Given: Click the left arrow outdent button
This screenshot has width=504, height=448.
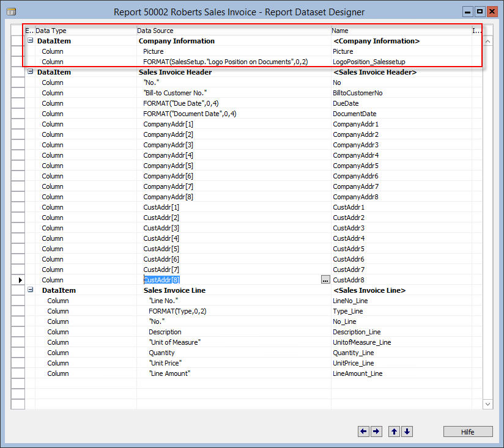Looking at the screenshot, I should [x=363, y=431].
